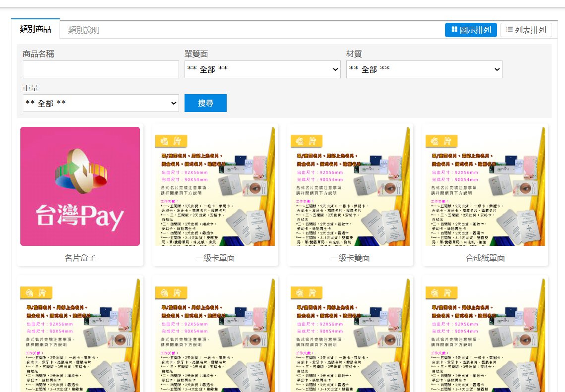
Task: Switch to 列表排列 list view
Action: click(526, 30)
